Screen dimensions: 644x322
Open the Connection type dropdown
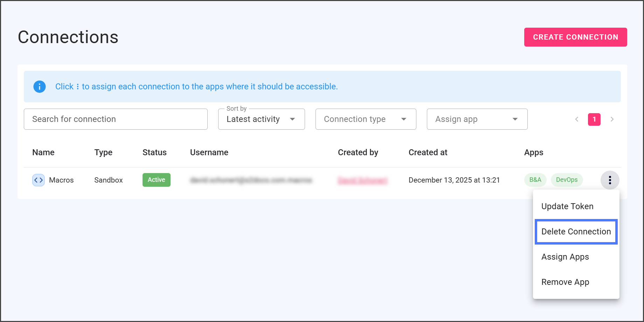(x=366, y=119)
